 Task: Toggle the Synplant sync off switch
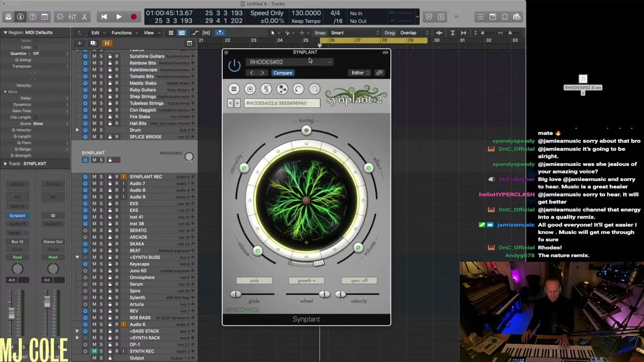(x=359, y=281)
